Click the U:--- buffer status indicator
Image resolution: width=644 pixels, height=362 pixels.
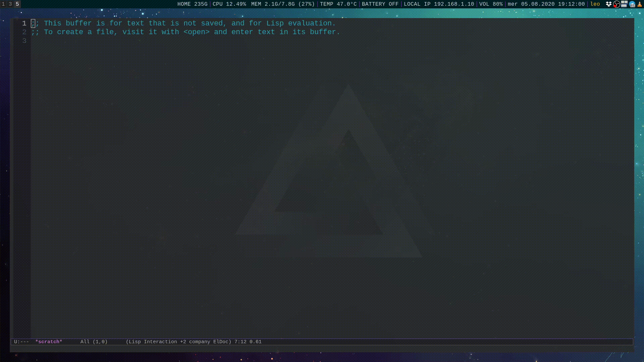coord(21,342)
